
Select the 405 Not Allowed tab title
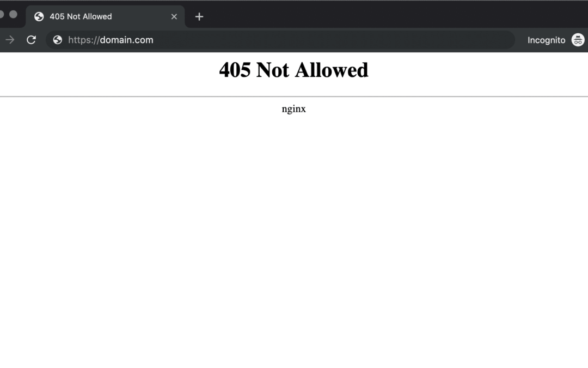(81, 16)
